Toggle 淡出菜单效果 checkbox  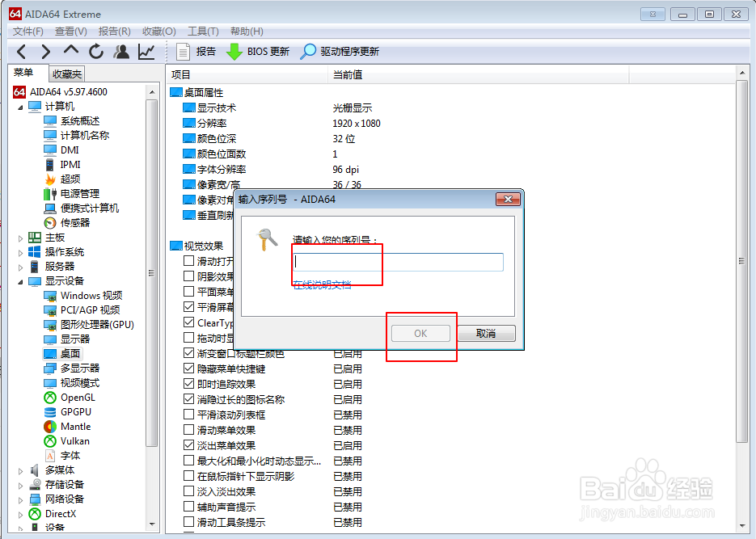189,445
